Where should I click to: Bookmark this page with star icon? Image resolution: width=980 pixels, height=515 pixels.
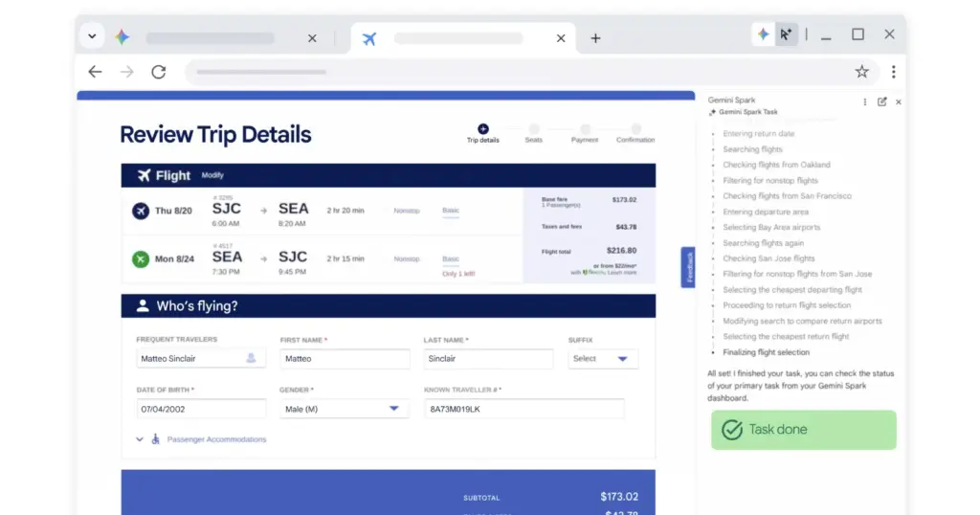862,71
